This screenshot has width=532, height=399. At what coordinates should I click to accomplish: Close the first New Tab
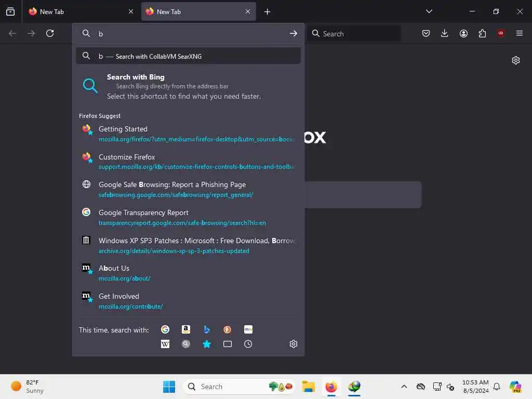click(130, 11)
